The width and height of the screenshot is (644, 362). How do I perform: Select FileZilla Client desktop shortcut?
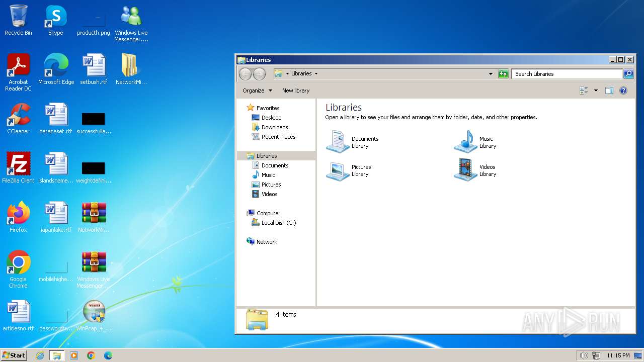point(18,168)
